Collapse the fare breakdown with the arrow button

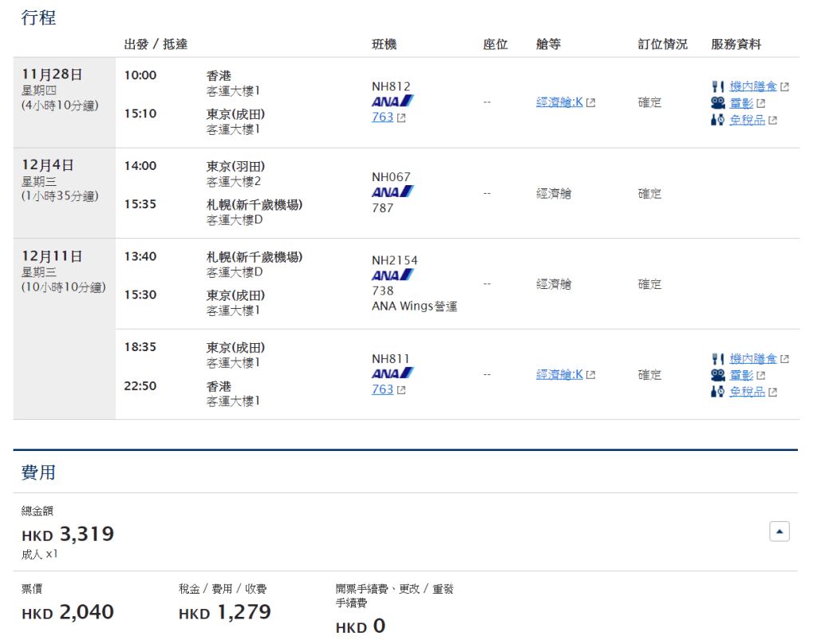coord(779,531)
